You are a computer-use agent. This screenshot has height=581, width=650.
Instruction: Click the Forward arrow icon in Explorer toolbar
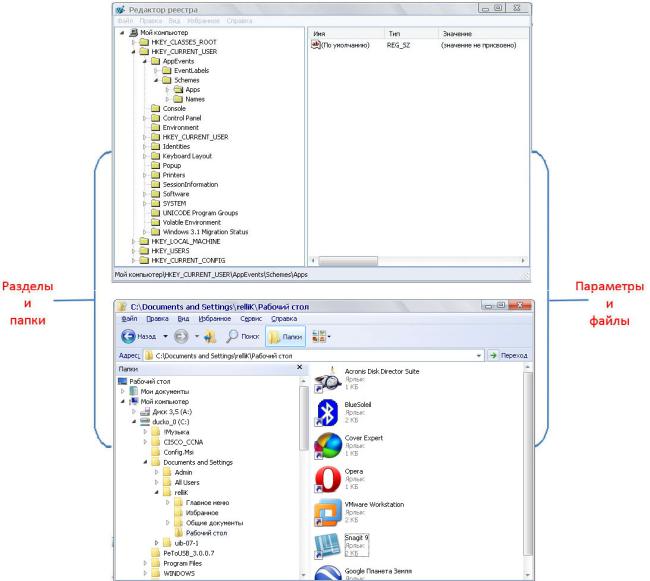(x=181, y=336)
